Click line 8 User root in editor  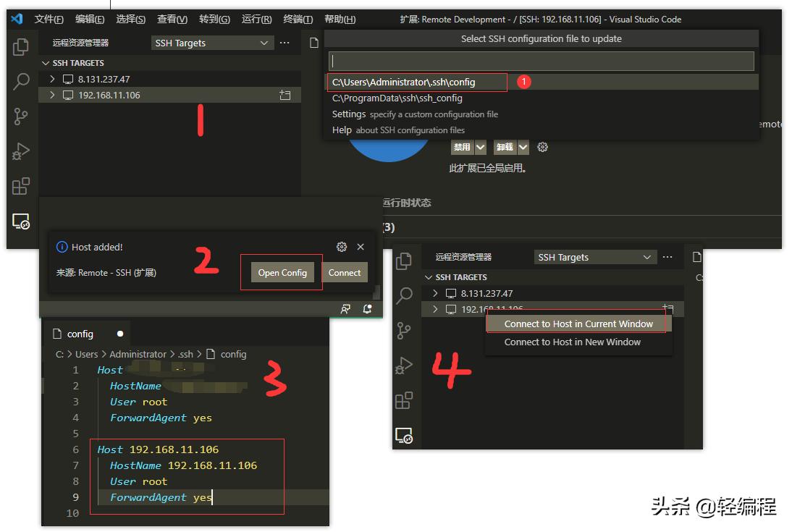coord(138,481)
